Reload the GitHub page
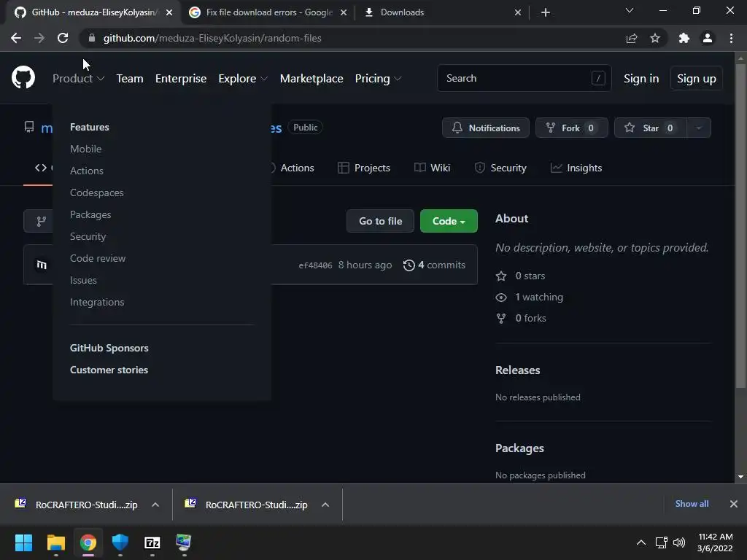 [63, 38]
